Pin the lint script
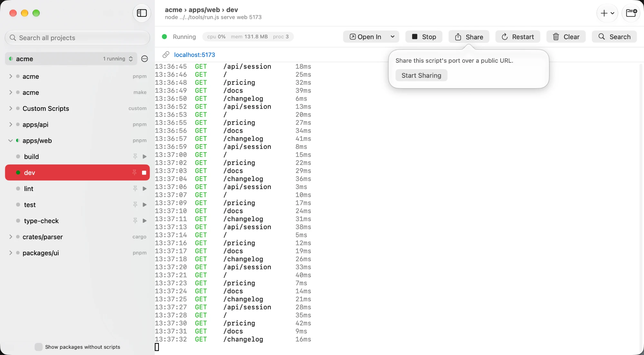644x355 pixels. point(135,188)
